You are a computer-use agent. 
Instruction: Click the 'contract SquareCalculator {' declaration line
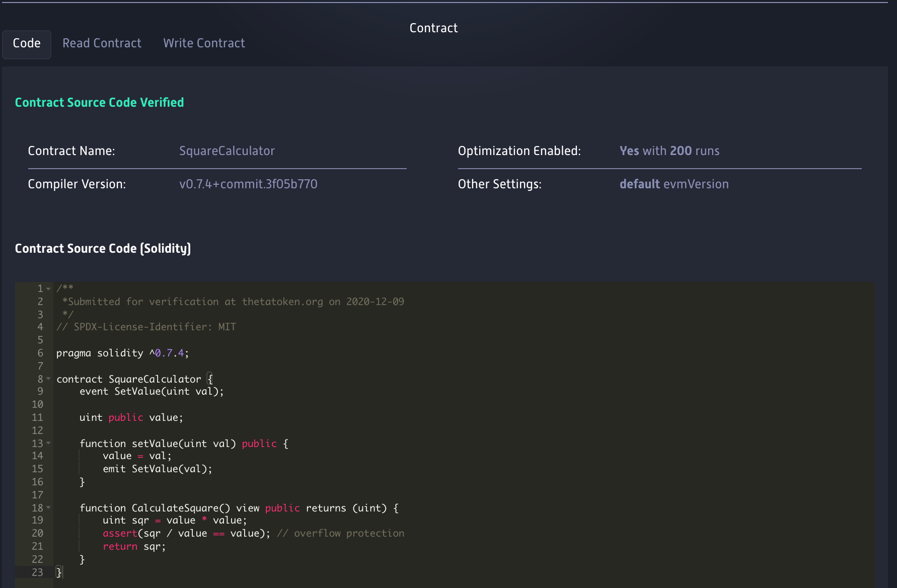134,379
